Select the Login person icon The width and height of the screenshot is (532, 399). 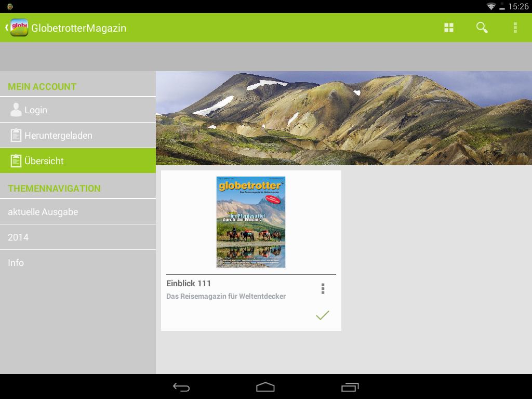coord(15,110)
